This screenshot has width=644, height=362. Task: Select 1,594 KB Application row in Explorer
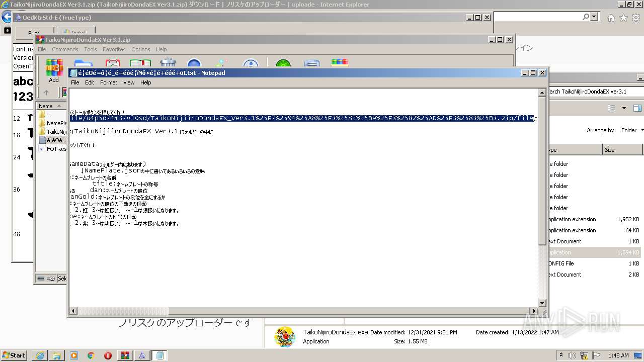pos(596,252)
